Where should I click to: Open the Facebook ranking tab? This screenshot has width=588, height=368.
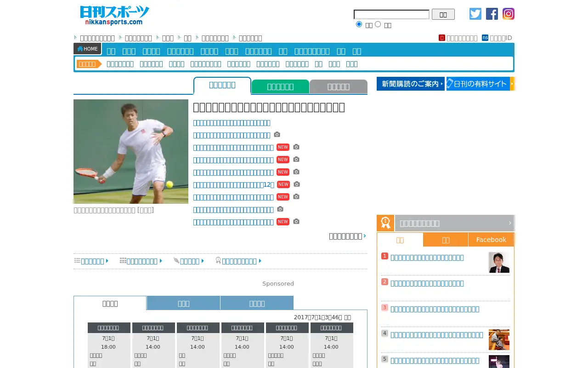tap(491, 240)
